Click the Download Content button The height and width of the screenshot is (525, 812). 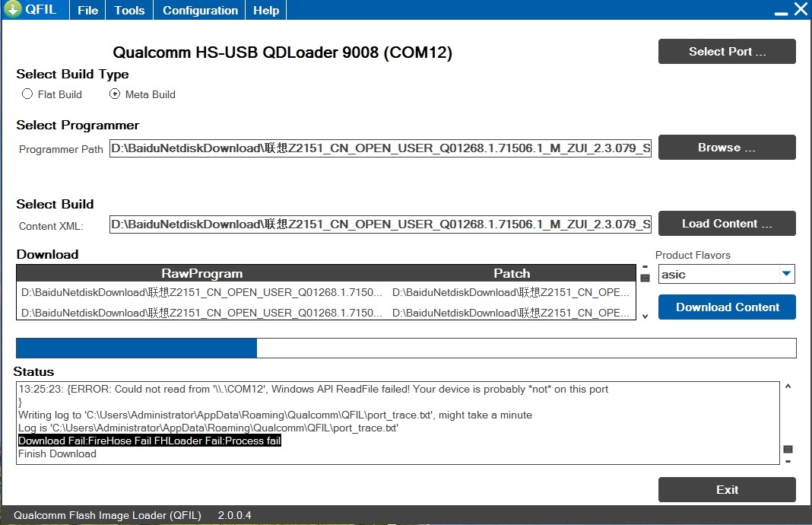[x=727, y=307]
